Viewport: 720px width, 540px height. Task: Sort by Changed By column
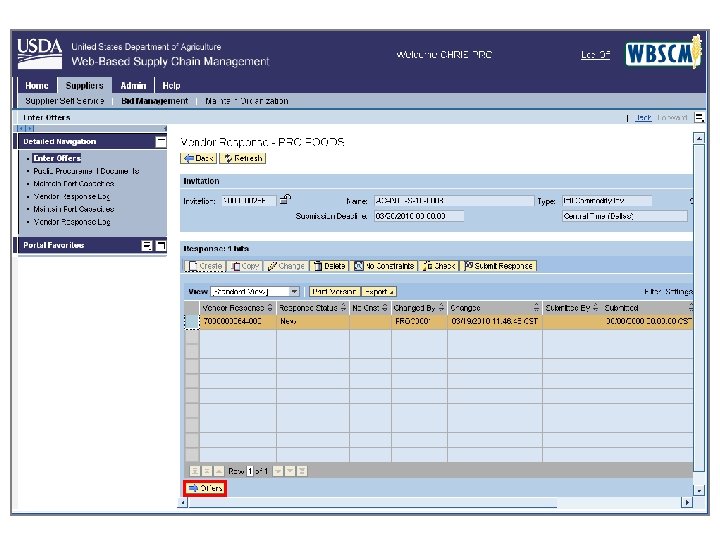coord(442,308)
